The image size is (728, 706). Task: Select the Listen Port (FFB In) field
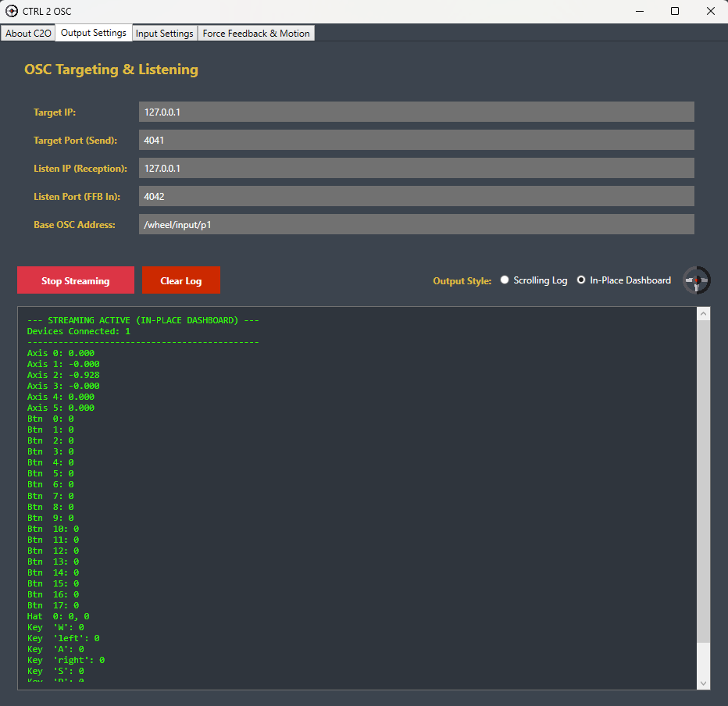click(x=416, y=196)
